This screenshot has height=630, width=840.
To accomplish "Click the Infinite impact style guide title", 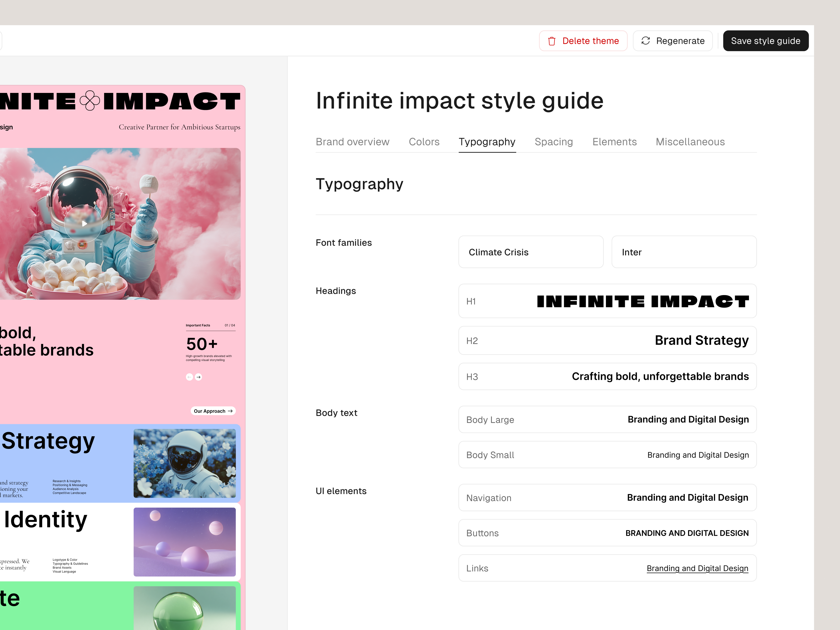I will (x=459, y=101).
